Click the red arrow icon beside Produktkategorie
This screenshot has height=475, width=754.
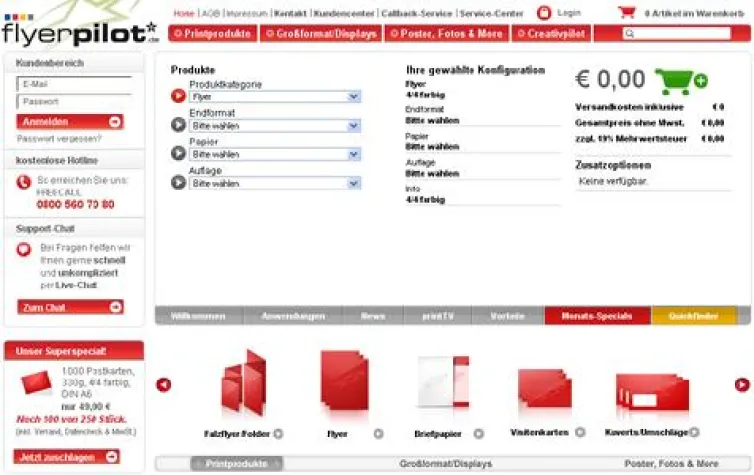[x=178, y=96]
